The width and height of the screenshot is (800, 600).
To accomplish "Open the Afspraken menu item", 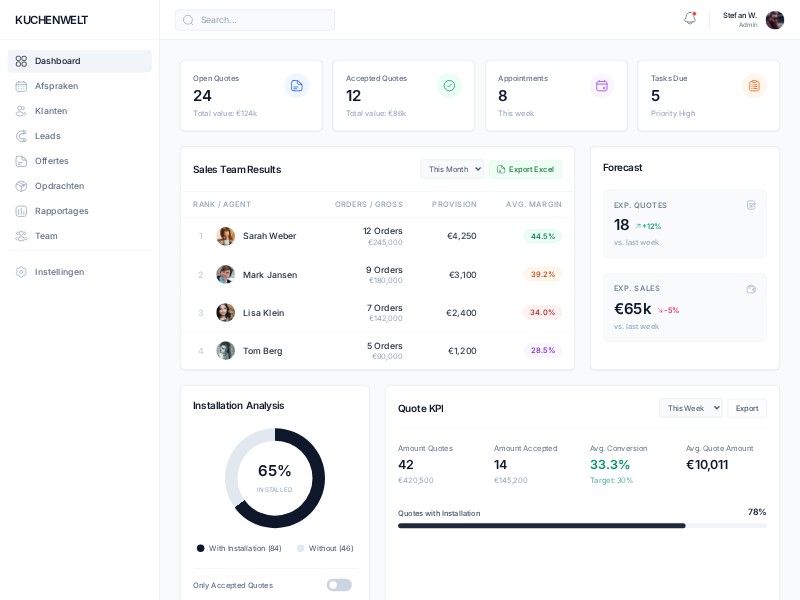I will pyautogui.click(x=56, y=86).
